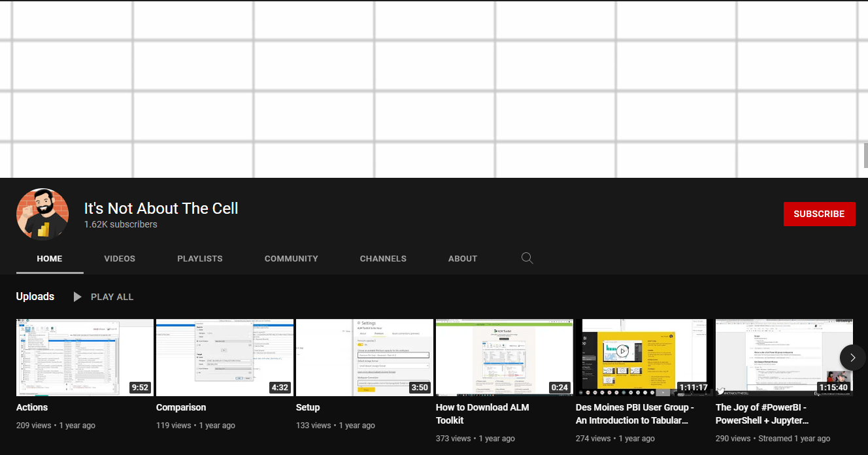Open Joy of #PowerBI video thumbnail
The width and height of the screenshot is (868, 455).
coord(784,358)
